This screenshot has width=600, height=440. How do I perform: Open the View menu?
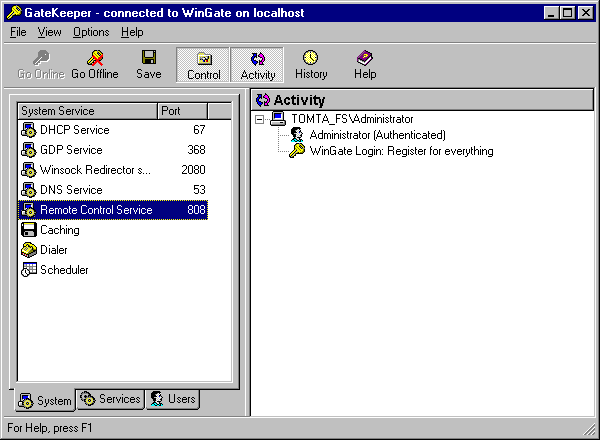49,32
